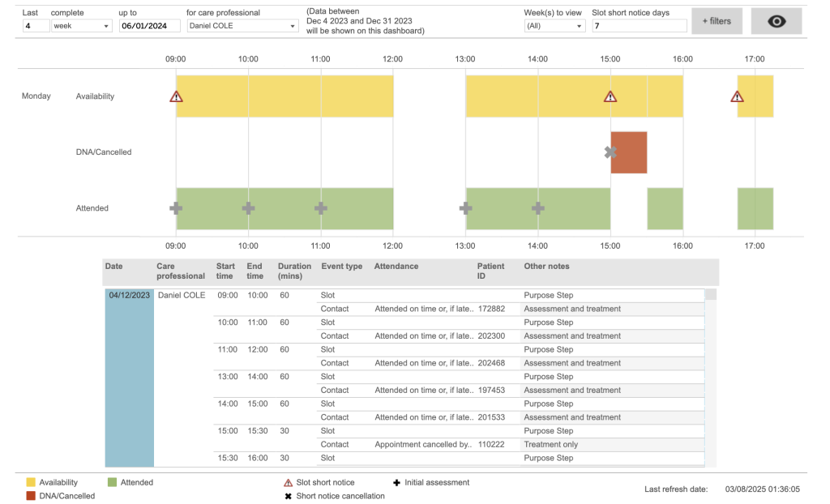The height and width of the screenshot is (504, 830).
Task: Expand the Week(s) to view dropdown
Action: [554, 26]
